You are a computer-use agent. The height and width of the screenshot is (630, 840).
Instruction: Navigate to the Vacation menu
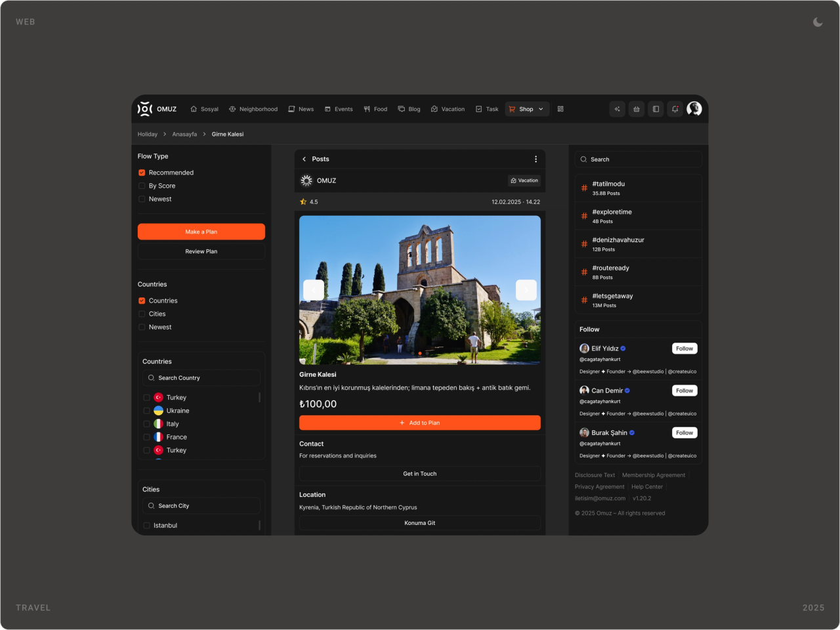pos(448,109)
